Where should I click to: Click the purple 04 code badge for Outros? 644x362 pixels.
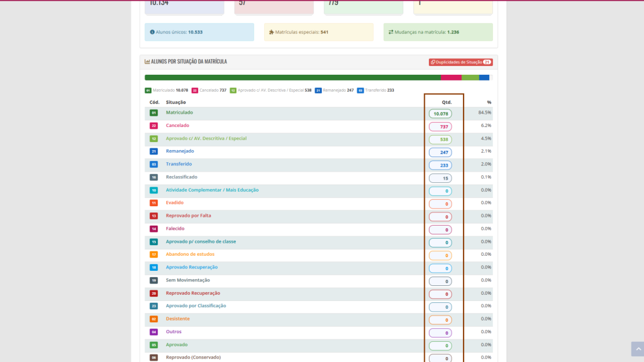153,332
